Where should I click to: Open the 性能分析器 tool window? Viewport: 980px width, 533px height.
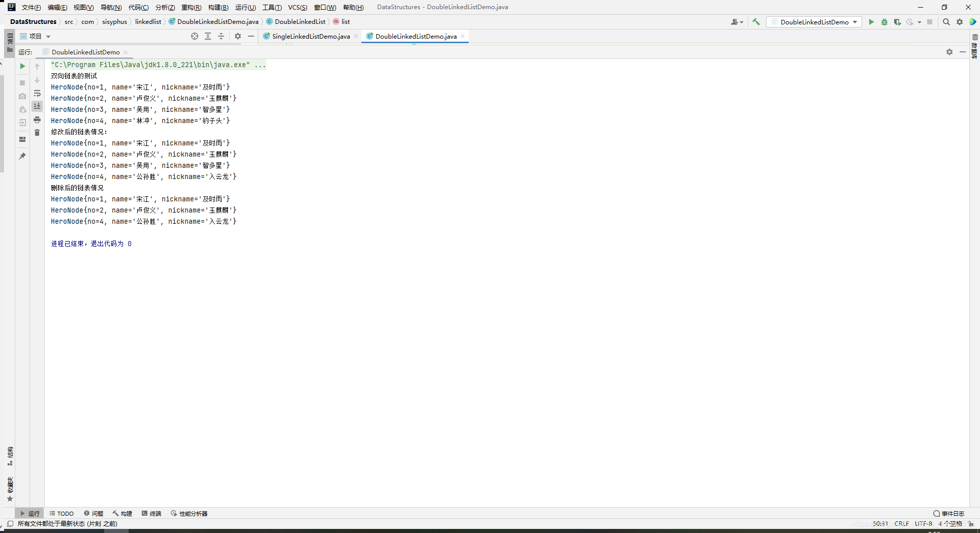click(x=189, y=514)
